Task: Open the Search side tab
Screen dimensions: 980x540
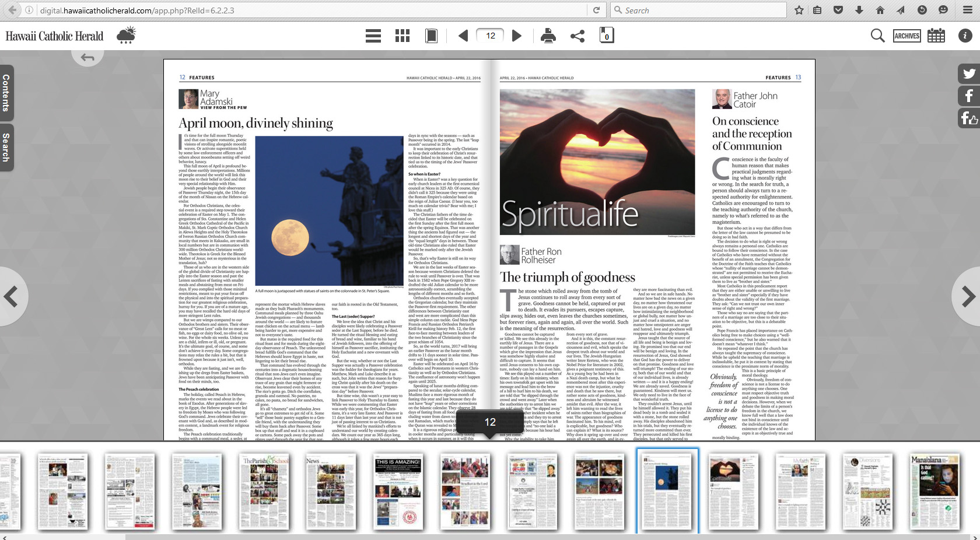Action: coord(6,147)
